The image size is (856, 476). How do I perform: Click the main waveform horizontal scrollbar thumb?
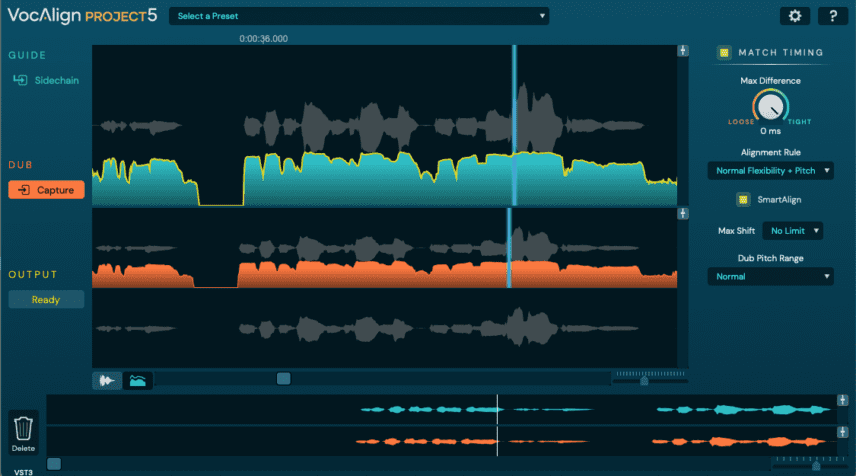(x=283, y=378)
